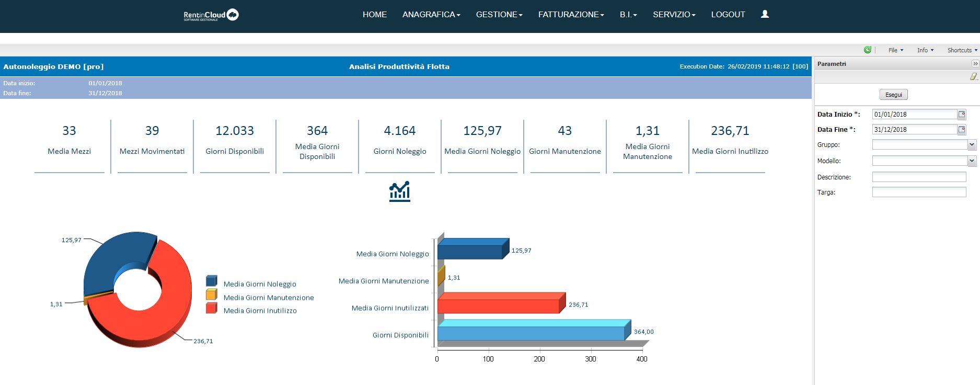The width and height of the screenshot is (980, 385).
Task: Click the eraser clear parameters icon
Action: pos(973,77)
